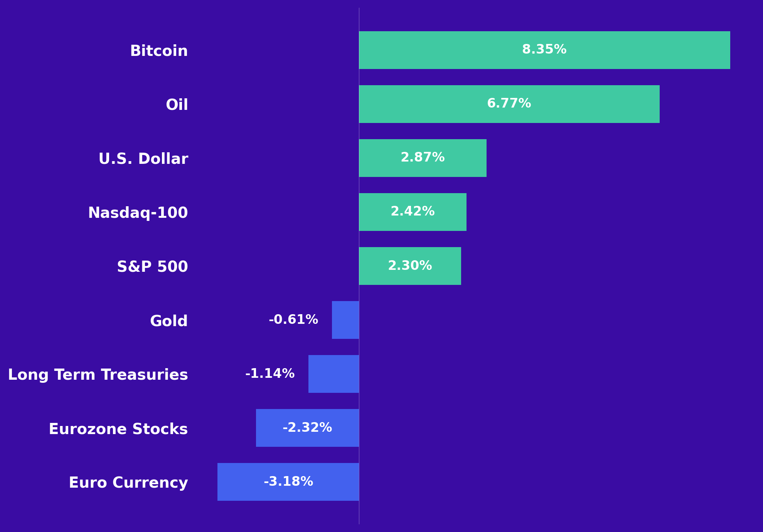Click the Long Term Treasuries bar

click(x=333, y=374)
